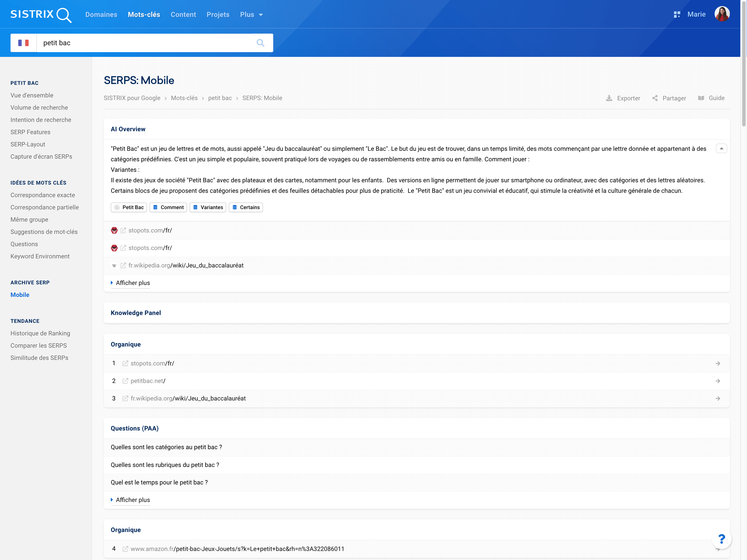747x560 pixels.
Task: Open the Projets tab
Action: point(218,15)
